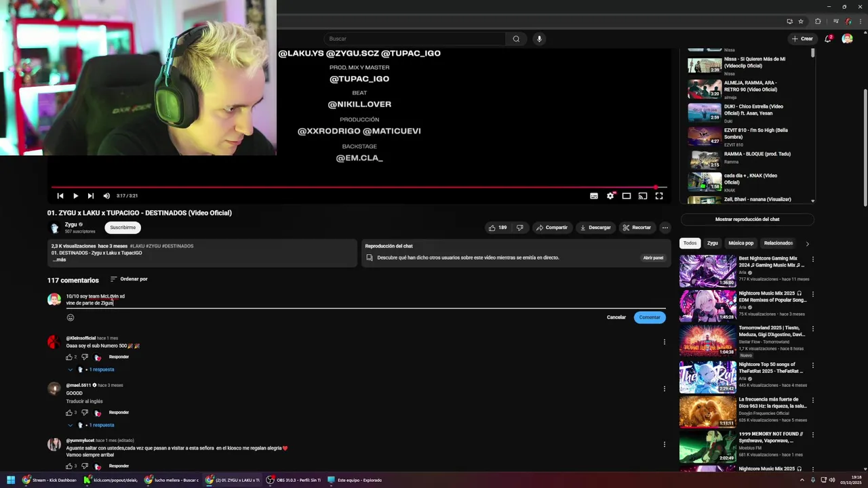
Task: Dislike the @Kleinsofficial comment
Action: (x=85, y=357)
